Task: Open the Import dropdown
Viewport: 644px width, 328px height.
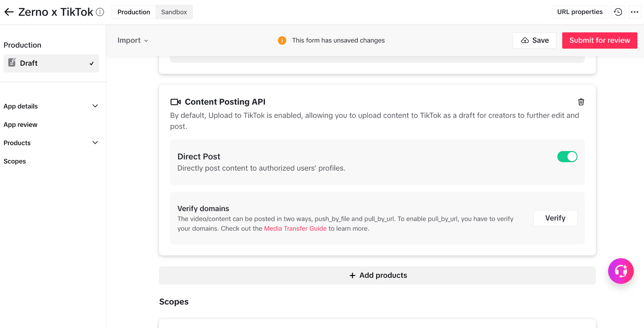Action: (x=132, y=40)
